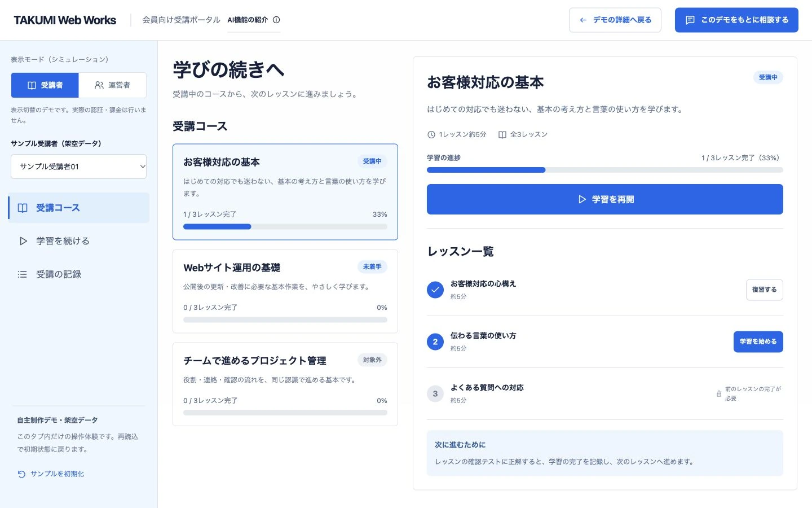Click the completed checkmark icon for お客様対応の心構え
Viewport: 812px width, 508px height.
coord(435,290)
